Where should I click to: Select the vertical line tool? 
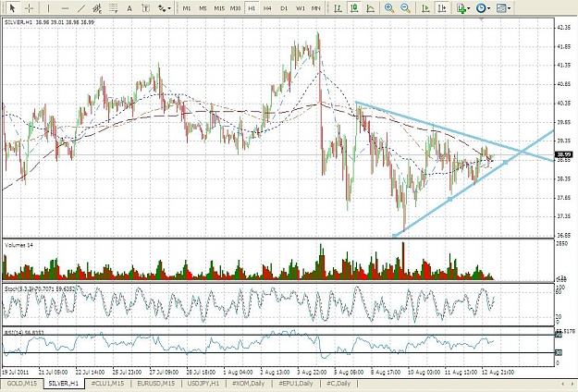point(48,8)
